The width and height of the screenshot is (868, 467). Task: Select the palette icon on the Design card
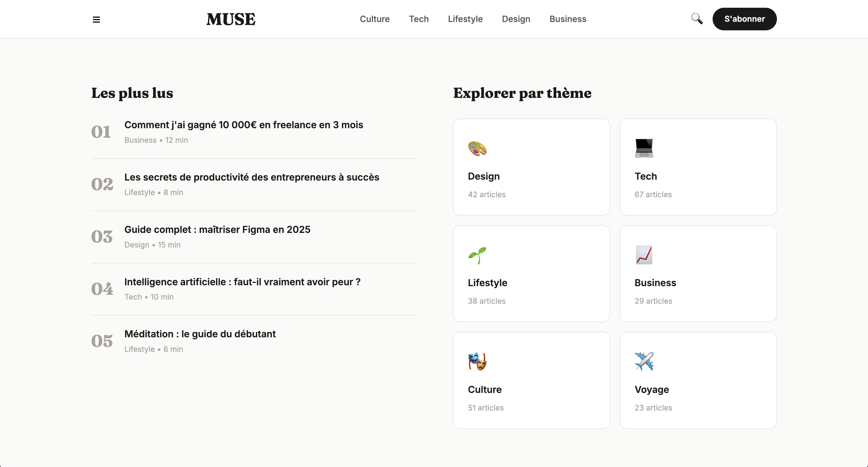(477, 149)
